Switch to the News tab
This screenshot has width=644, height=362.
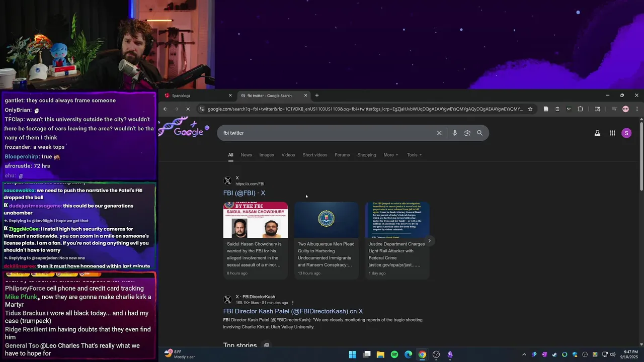pyautogui.click(x=246, y=155)
